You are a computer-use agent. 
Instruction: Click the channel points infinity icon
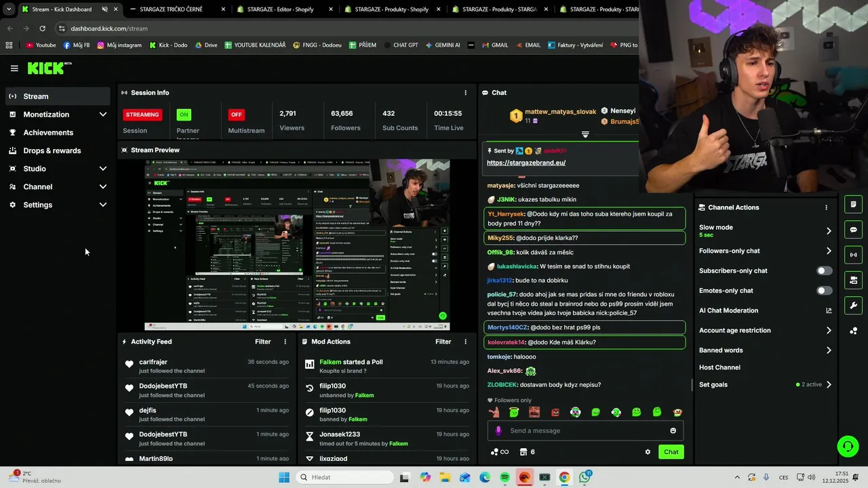point(500,452)
